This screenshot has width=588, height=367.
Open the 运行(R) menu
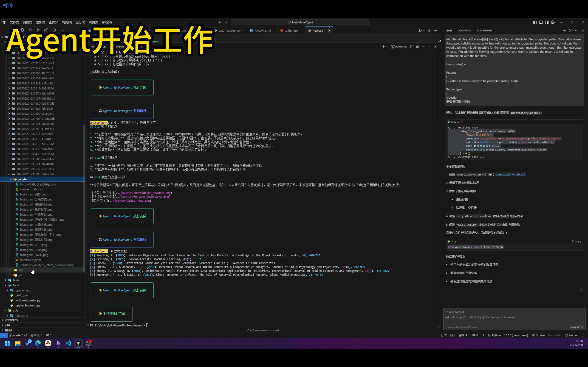click(80, 22)
